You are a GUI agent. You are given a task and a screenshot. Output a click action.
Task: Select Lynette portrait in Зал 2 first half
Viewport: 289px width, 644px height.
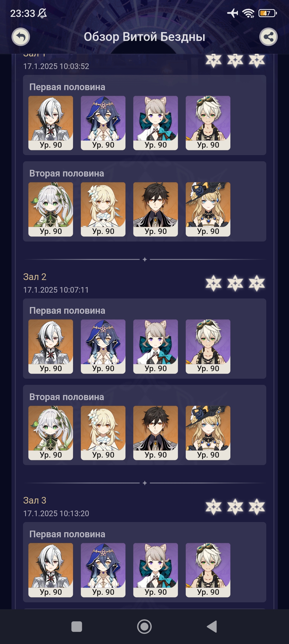[x=155, y=347]
